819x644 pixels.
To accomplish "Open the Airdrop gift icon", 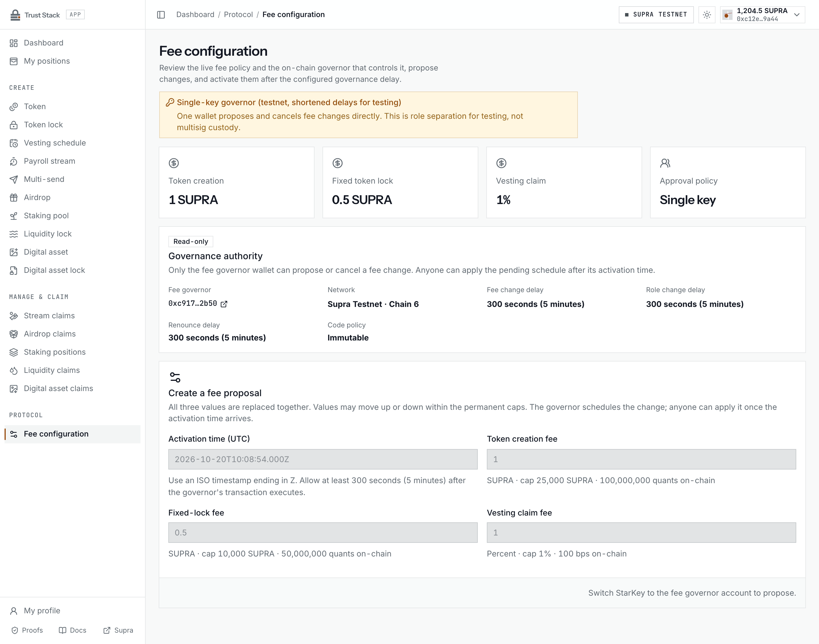I will click(14, 198).
